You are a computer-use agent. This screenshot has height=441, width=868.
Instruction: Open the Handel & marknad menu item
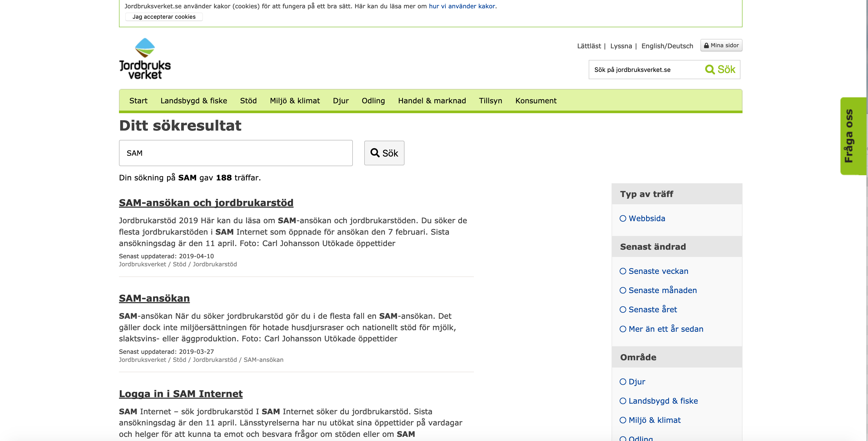click(x=432, y=101)
